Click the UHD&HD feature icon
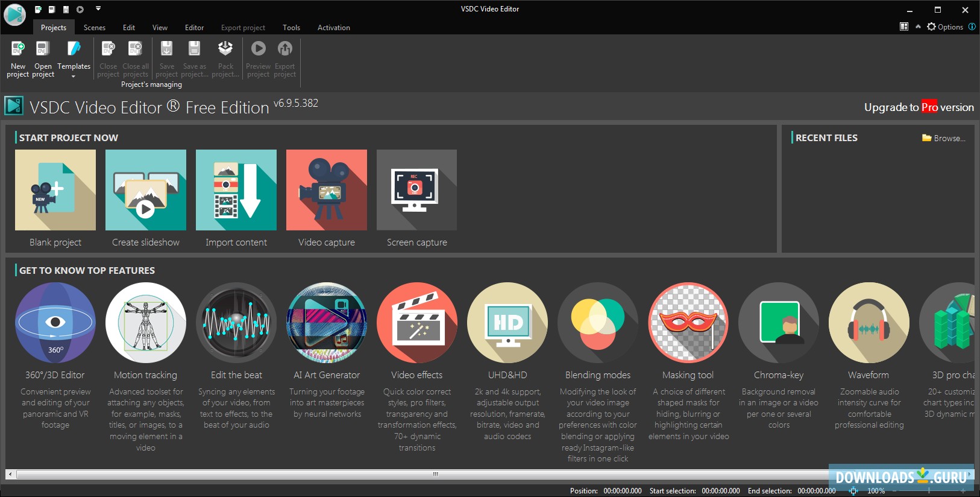This screenshot has width=980, height=497. point(507,323)
